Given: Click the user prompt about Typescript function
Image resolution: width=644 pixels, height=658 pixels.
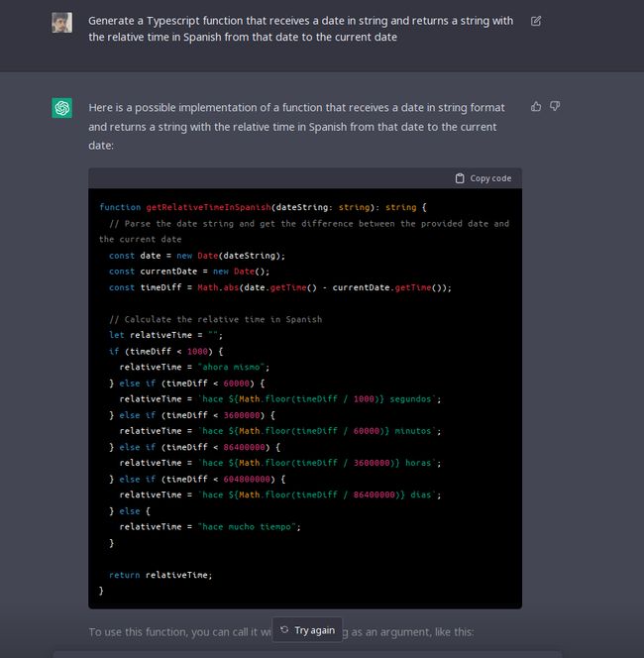Looking at the screenshot, I should pyautogui.click(x=300, y=29).
